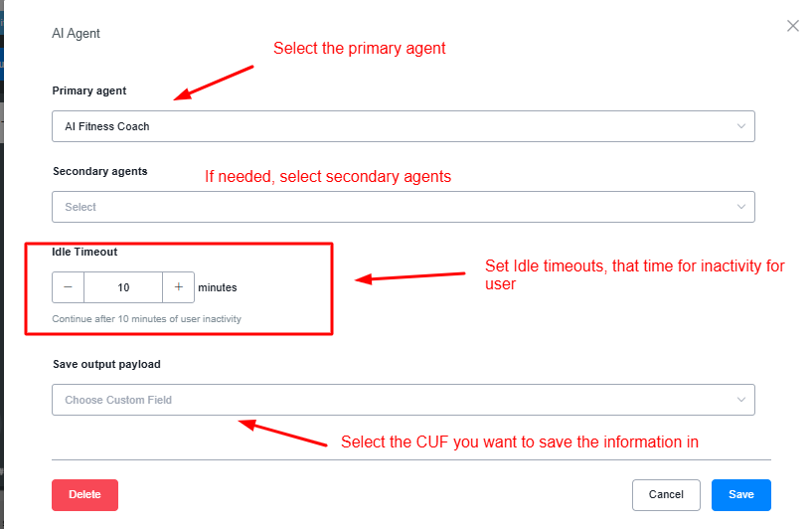This screenshot has width=812, height=529.
Task: Click the user inactivity hint text
Action: [147, 319]
